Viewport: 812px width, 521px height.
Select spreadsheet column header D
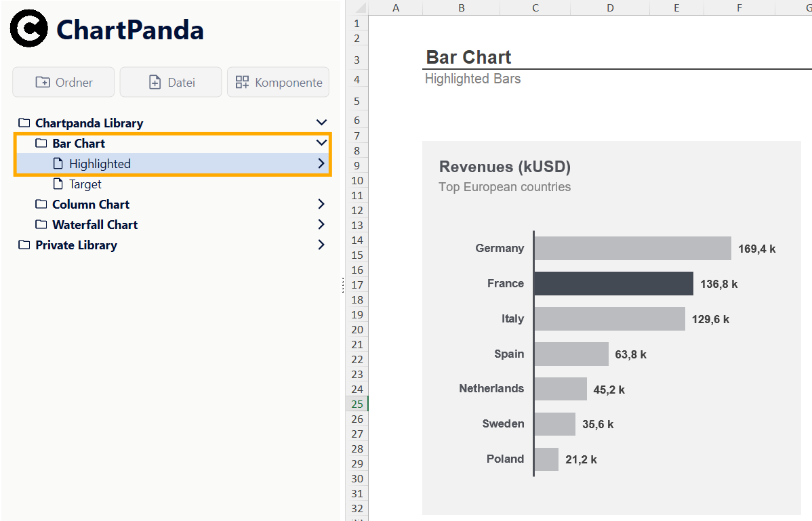609,7
